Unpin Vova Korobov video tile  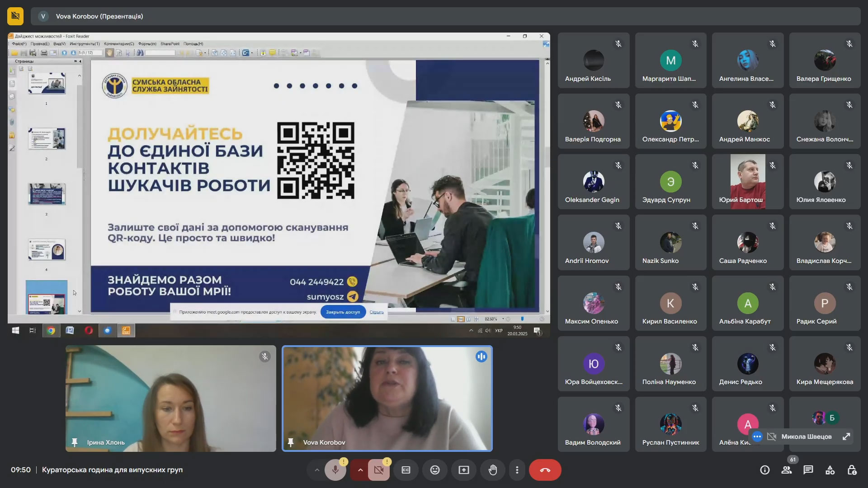(x=291, y=442)
